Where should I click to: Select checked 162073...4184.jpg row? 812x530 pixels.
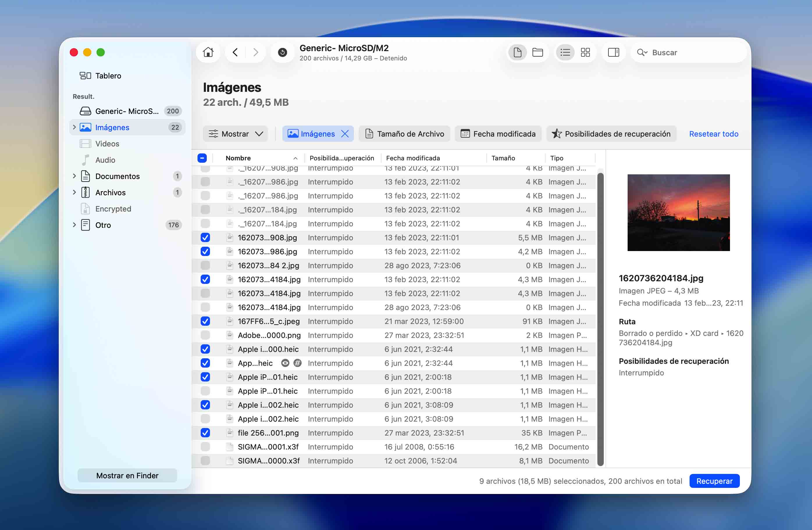393,280
